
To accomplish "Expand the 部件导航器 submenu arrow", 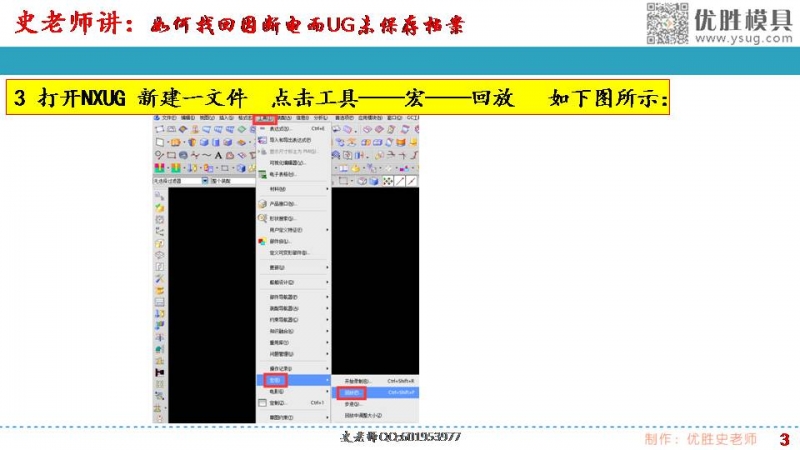I will pos(327,297).
